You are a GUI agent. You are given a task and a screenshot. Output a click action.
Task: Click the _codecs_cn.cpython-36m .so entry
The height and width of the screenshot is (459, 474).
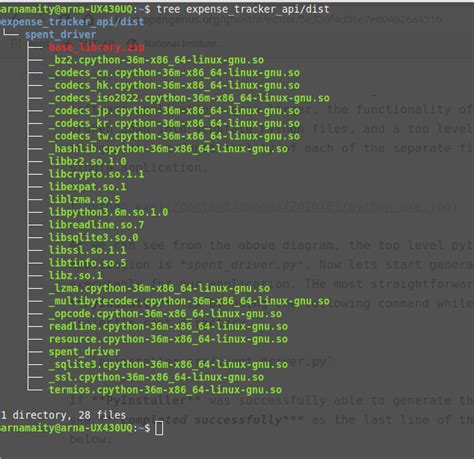coord(174,73)
